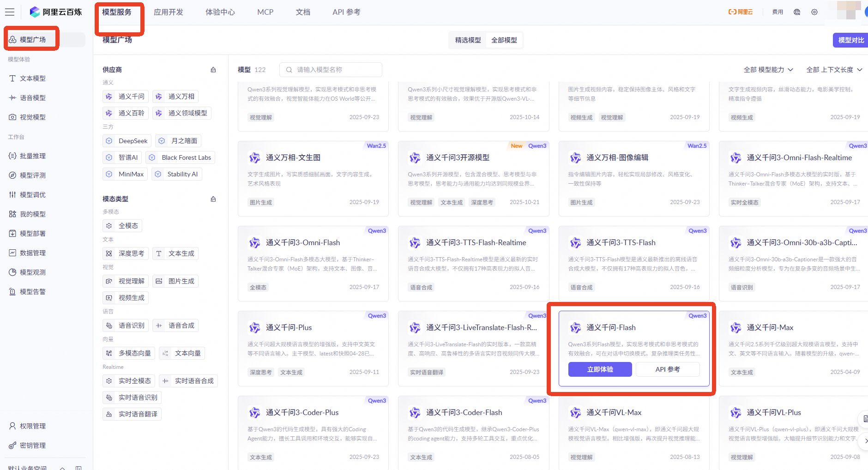Viewport: 868px width, 470px height.
Task: Switch to the 模型服务 top tab
Action: pos(117,12)
